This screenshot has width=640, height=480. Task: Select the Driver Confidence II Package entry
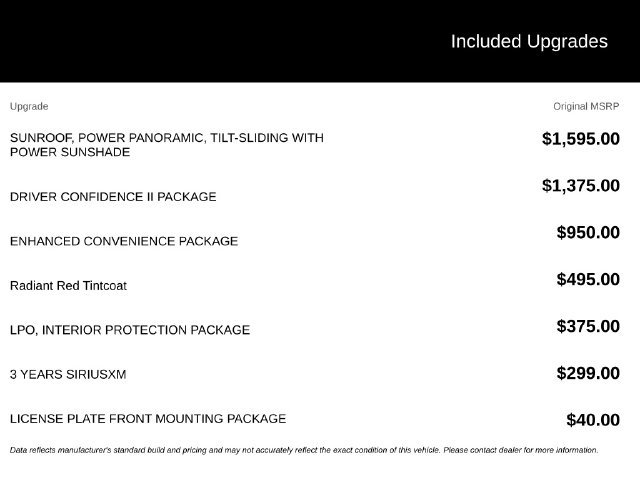click(113, 197)
